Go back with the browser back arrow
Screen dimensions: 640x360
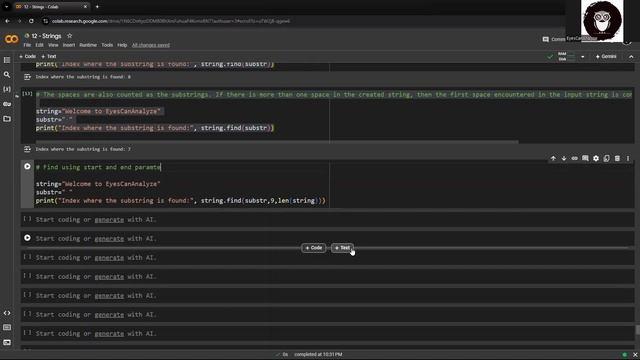(7, 21)
